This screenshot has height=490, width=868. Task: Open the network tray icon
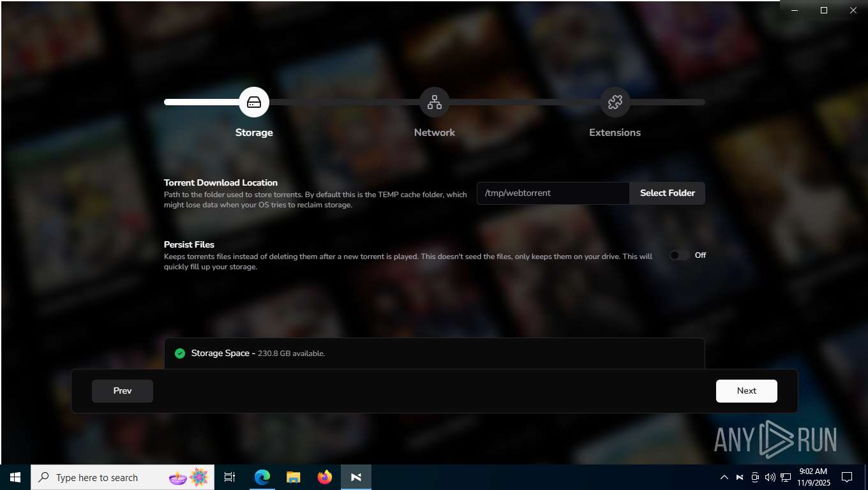(786, 477)
